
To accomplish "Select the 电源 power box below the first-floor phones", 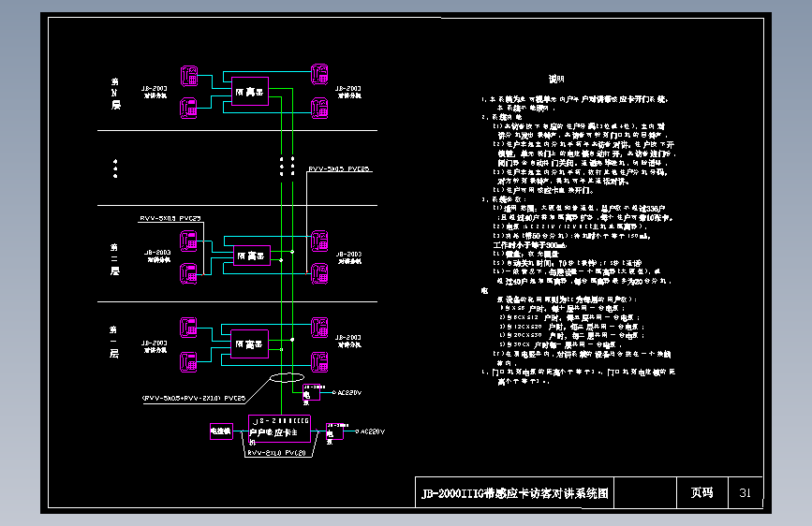I will point(311,392).
